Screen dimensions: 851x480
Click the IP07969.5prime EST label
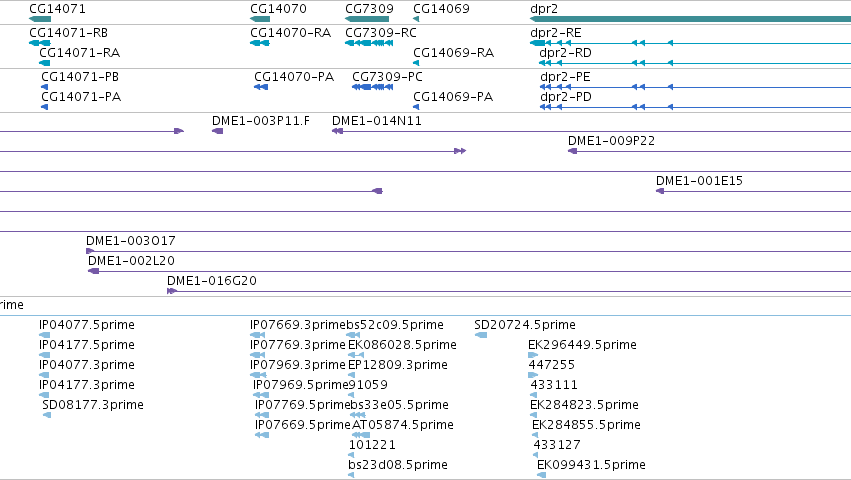[x=301, y=385]
